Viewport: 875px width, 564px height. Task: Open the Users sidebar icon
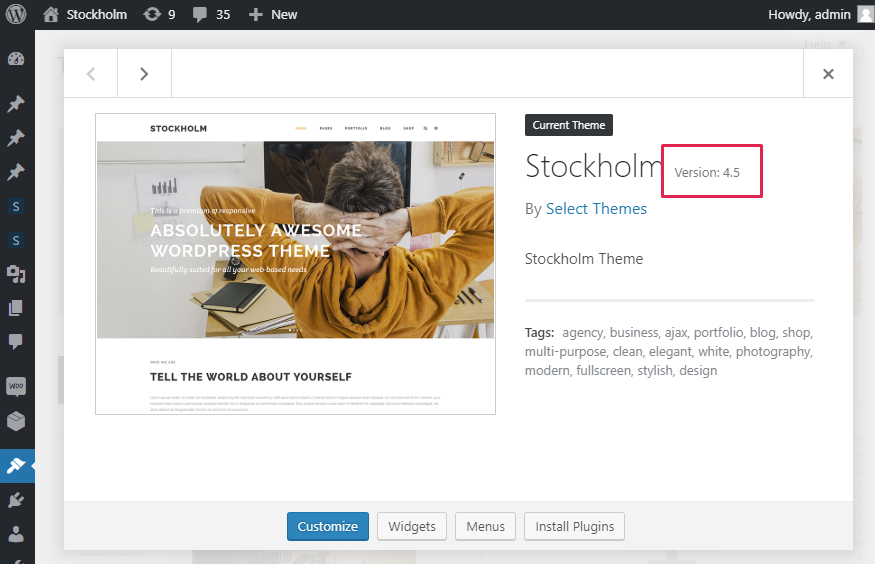[x=16, y=534]
